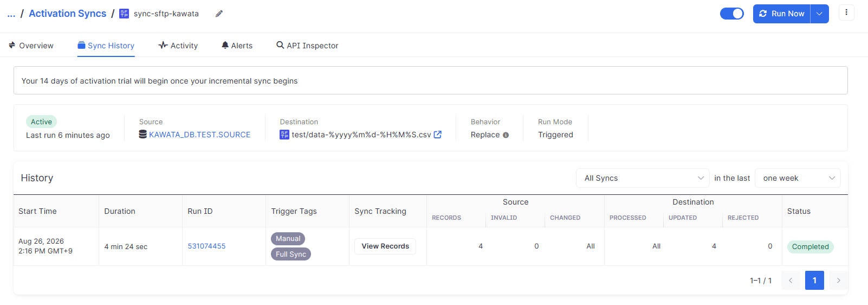Open the API Inspector tab
868x305 pixels.
pyautogui.click(x=307, y=46)
